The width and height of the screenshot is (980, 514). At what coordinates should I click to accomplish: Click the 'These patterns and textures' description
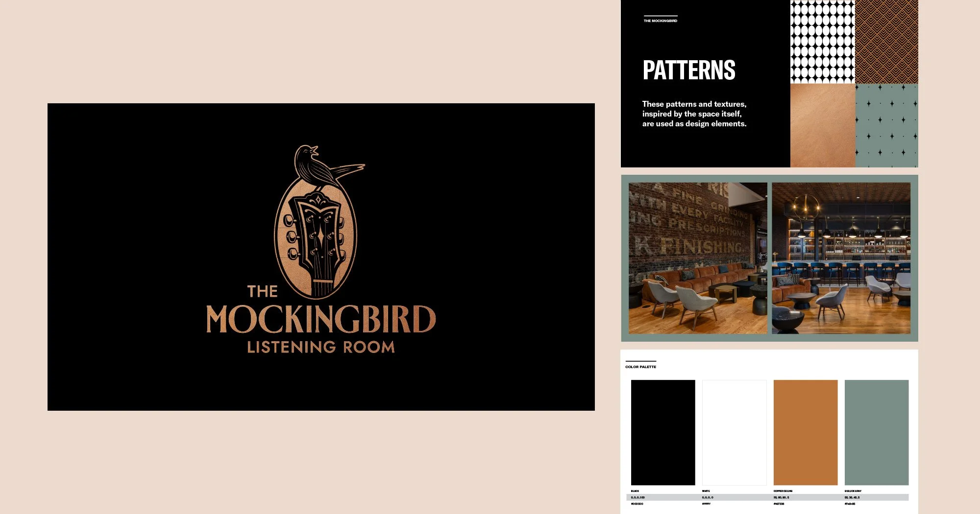tap(694, 114)
